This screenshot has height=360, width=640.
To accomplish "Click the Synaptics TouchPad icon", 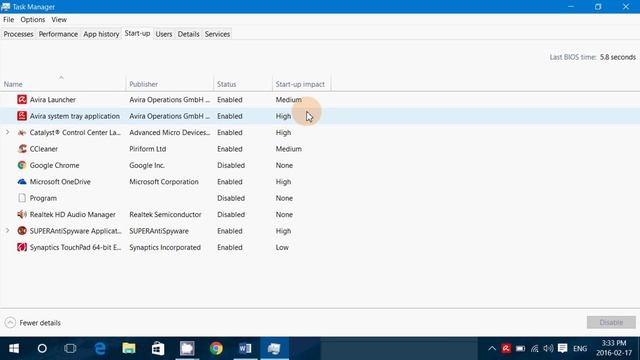I will click(22, 247).
